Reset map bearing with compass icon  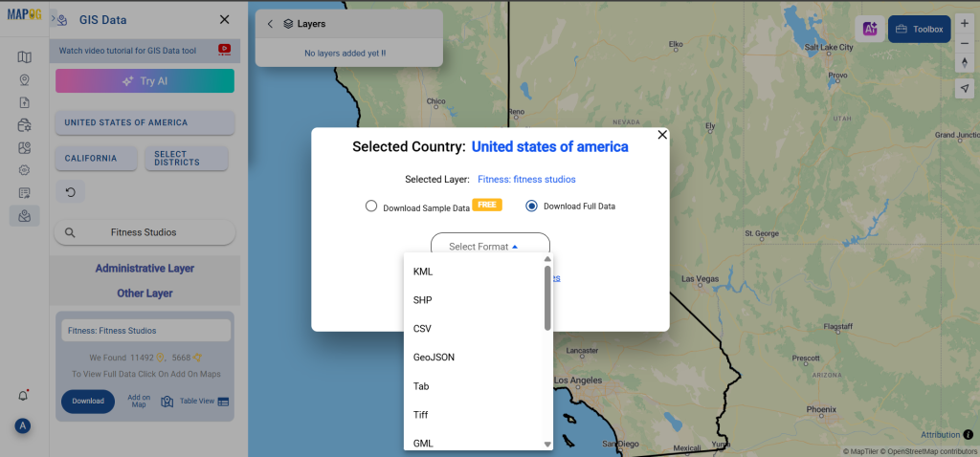coord(965,63)
